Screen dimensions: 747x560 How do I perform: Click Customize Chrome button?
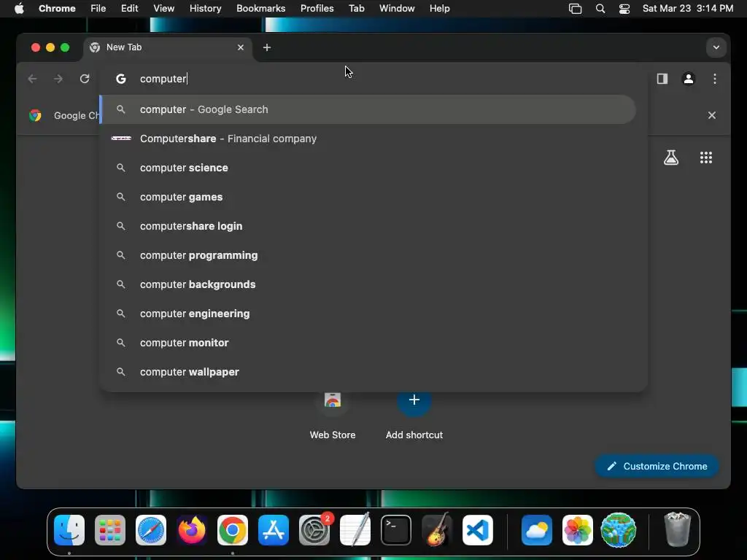(x=657, y=466)
